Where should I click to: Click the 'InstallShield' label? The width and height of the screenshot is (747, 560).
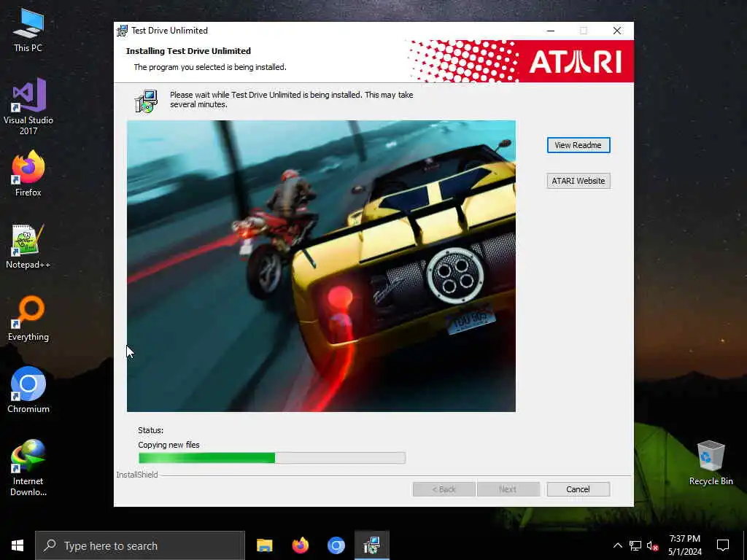[136, 475]
